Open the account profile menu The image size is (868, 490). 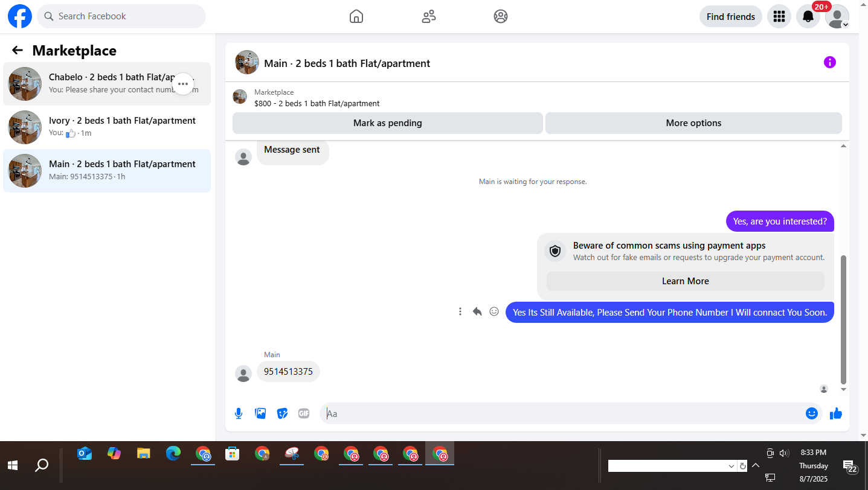tap(837, 16)
